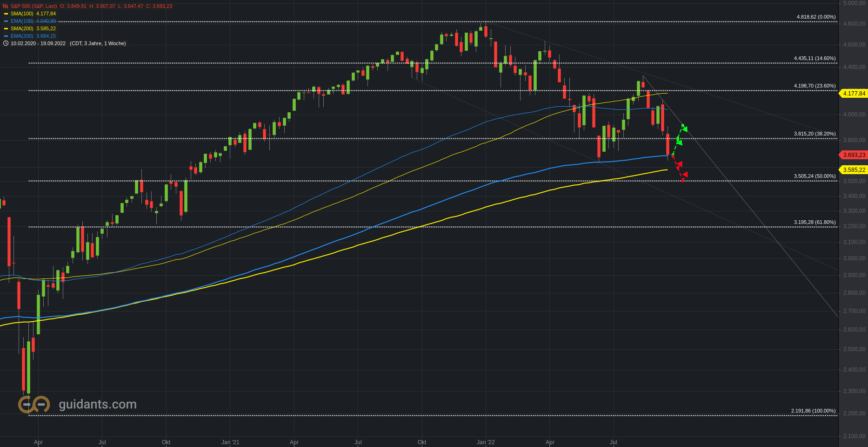Click the 3.400,00 price axis label
This screenshot has height=447, width=868.
(854, 196)
